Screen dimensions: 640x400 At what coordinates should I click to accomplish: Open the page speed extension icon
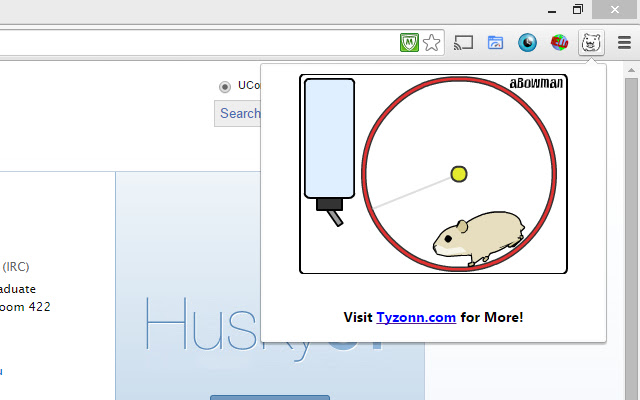(495, 42)
